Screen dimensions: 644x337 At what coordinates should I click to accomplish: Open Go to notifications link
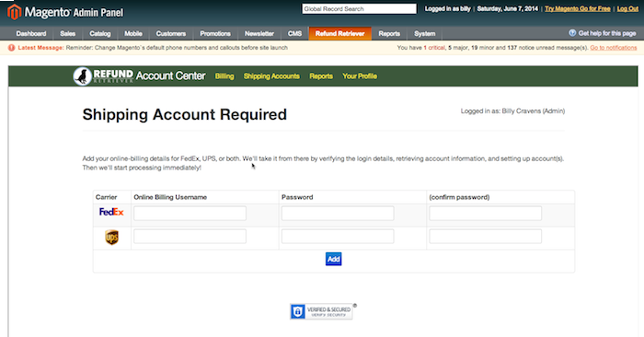[614, 48]
